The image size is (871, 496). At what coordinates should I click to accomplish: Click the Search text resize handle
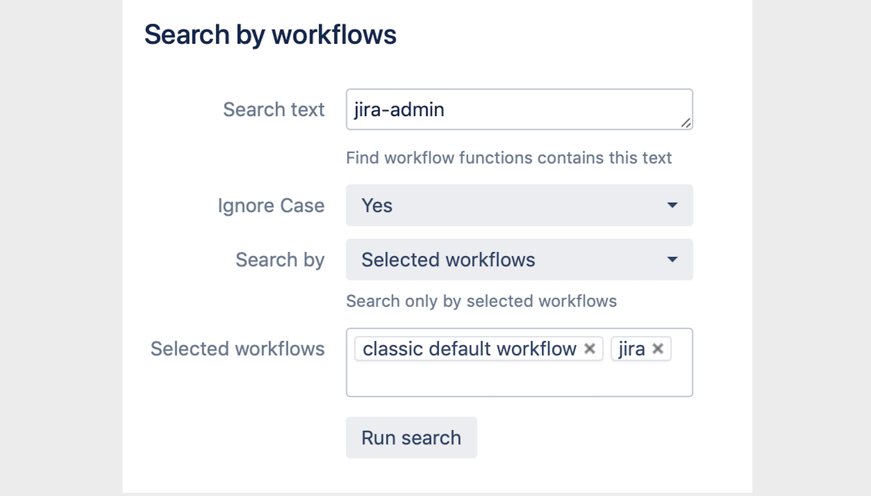tap(685, 122)
